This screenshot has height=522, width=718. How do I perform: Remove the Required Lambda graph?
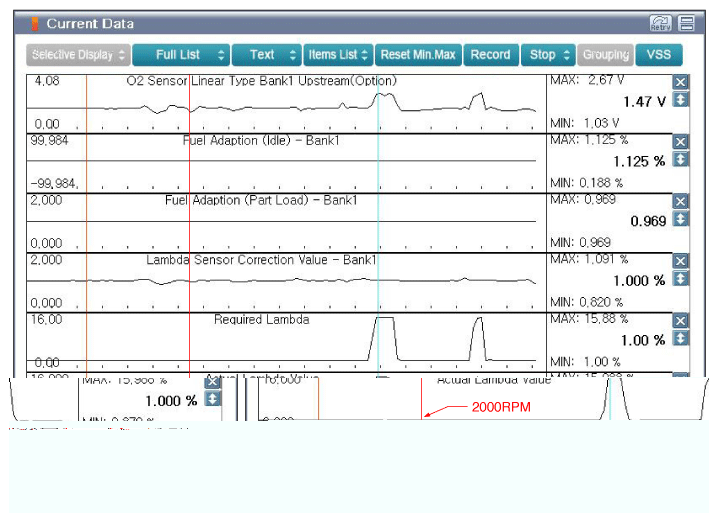click(681, 321)
